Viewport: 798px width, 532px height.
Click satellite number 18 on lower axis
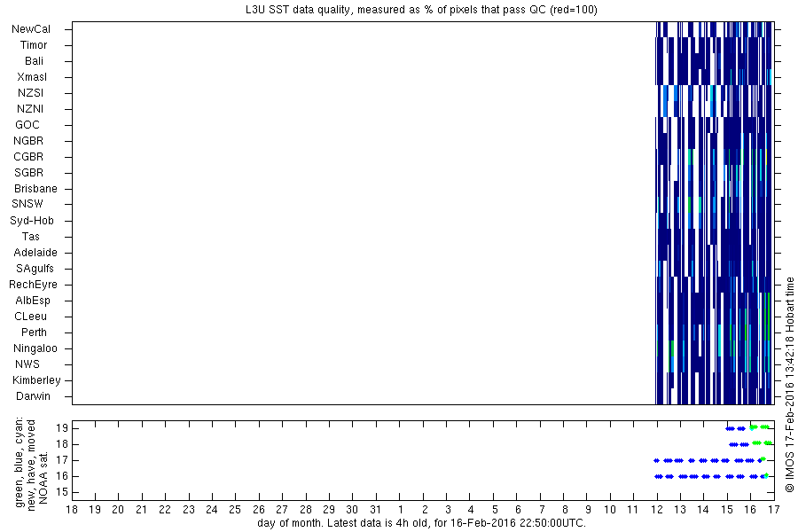pos(61,444)
